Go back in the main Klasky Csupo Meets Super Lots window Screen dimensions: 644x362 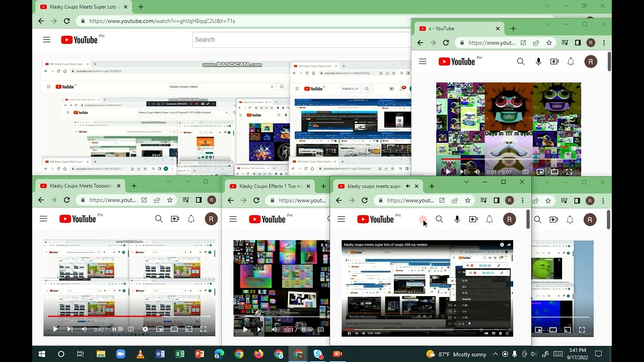click(x=41, y=21)
